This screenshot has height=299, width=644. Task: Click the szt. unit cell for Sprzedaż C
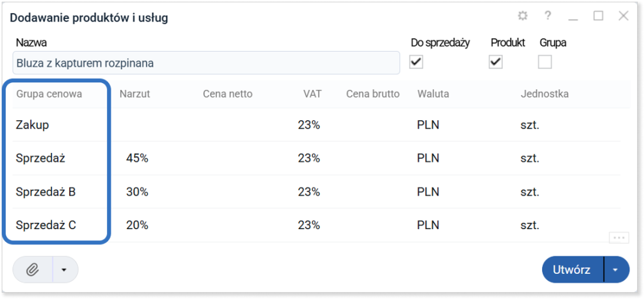pyautogui.click(x=530, y=225)
